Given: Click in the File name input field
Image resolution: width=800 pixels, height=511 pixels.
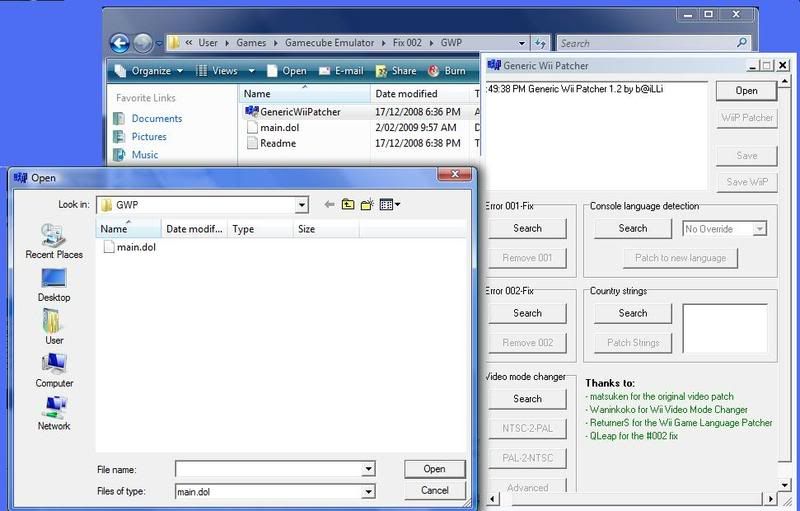Looking at the screenshot, I should click(269, 469).
